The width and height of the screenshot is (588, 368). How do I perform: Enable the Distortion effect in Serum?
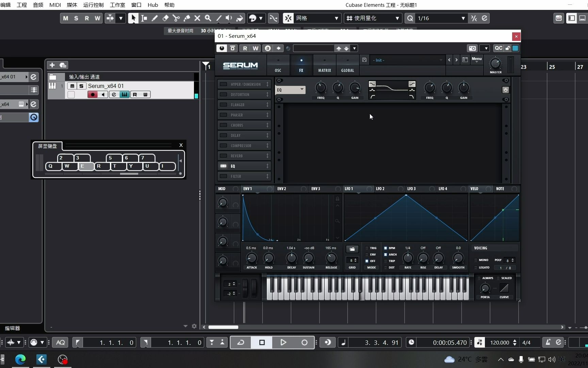(x=224, y=94)
